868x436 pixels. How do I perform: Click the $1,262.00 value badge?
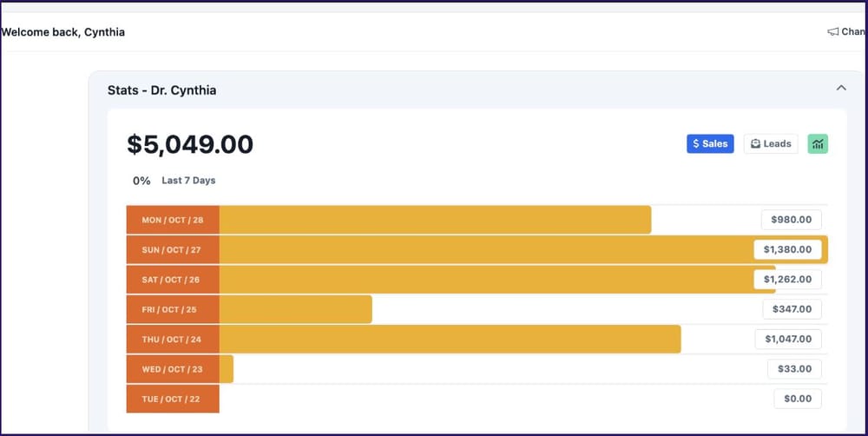click(x=787, y=280)
